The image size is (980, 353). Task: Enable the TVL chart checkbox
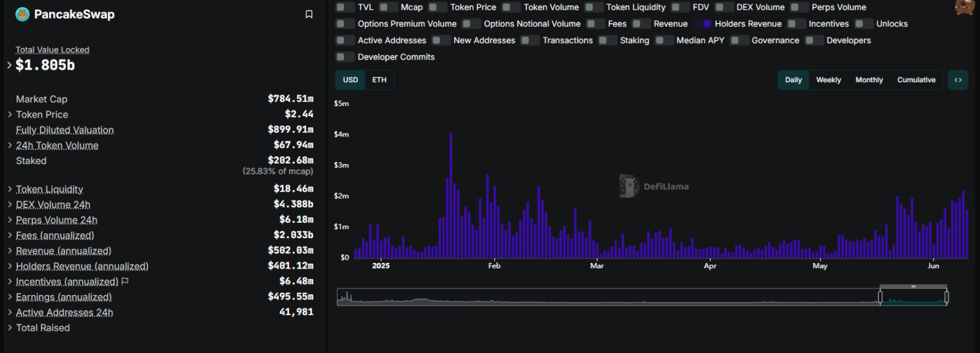click(345, 7)
